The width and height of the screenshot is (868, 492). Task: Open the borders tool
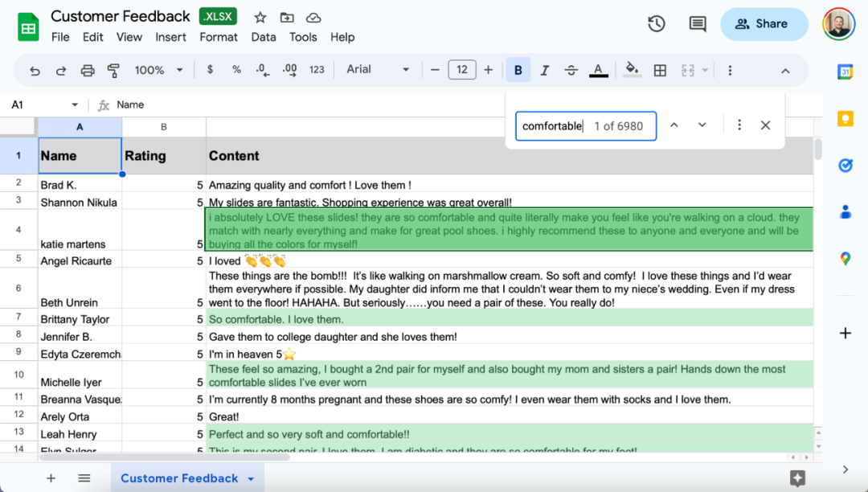(660, 70)
